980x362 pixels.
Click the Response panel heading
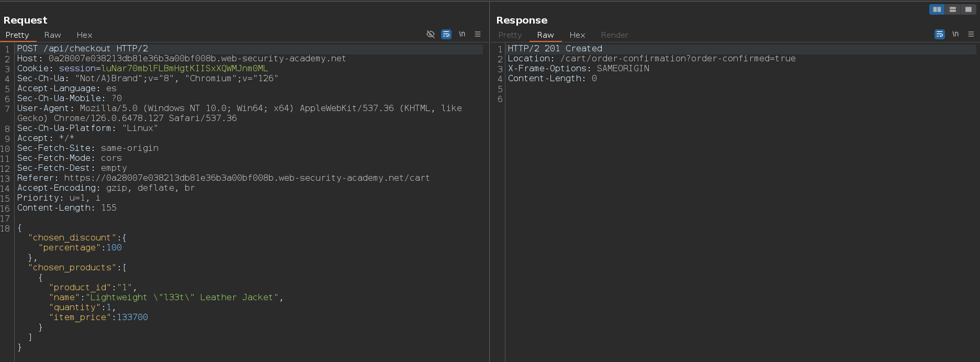pos(522,20)
